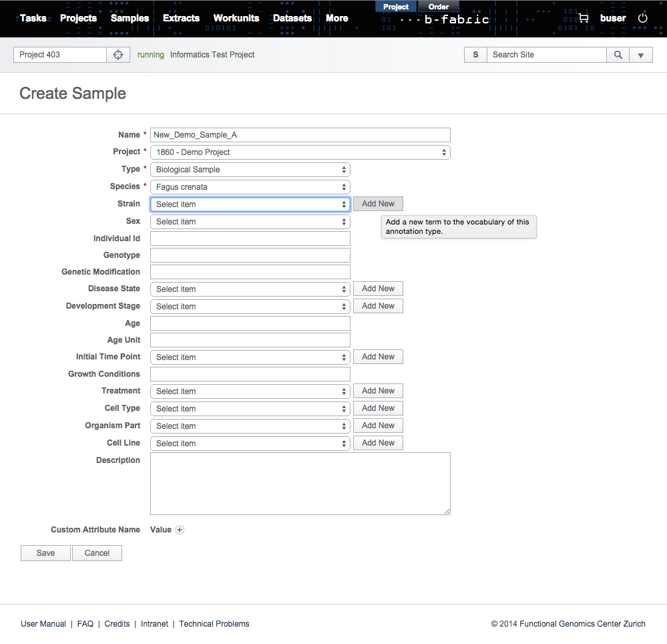Click the power logout icon
Viewport: 667px width, 644px height.
click(642, 18)
